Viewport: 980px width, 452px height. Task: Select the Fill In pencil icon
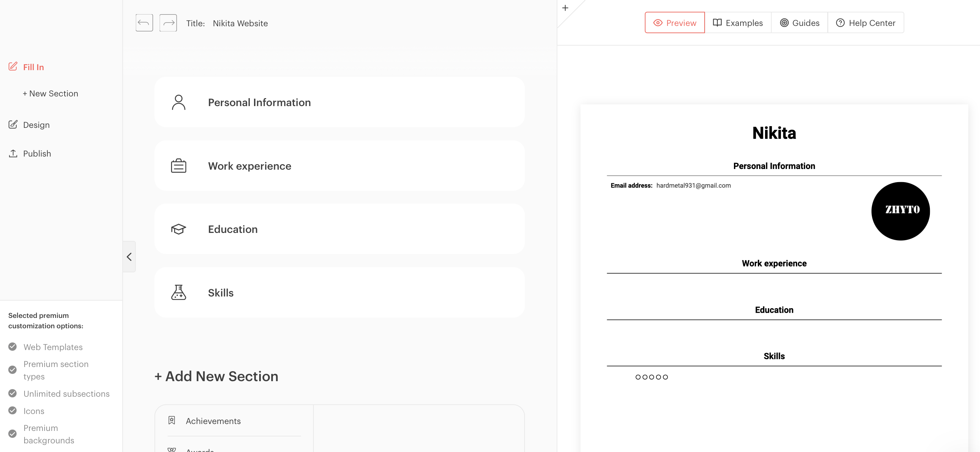click(13, 66)
